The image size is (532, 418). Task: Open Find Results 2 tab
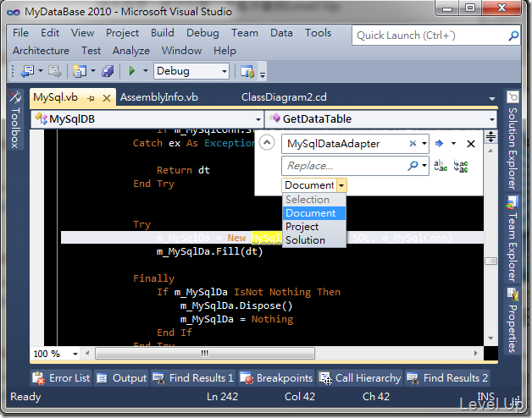pos(447,377)
